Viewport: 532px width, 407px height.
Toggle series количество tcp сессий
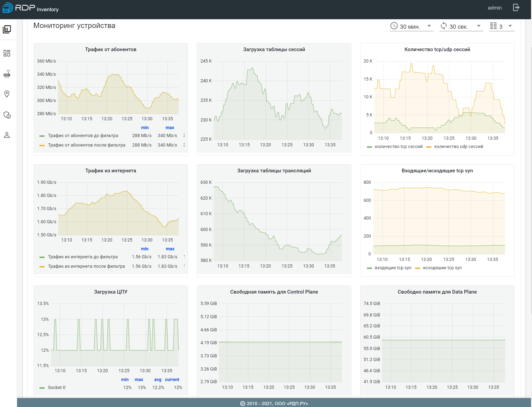pyautogui.click(x=399, y=147)
